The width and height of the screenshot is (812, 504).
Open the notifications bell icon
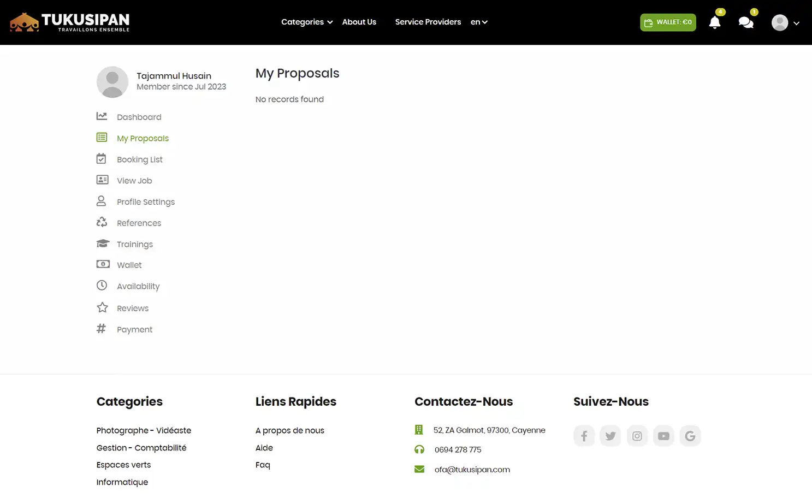715,22
